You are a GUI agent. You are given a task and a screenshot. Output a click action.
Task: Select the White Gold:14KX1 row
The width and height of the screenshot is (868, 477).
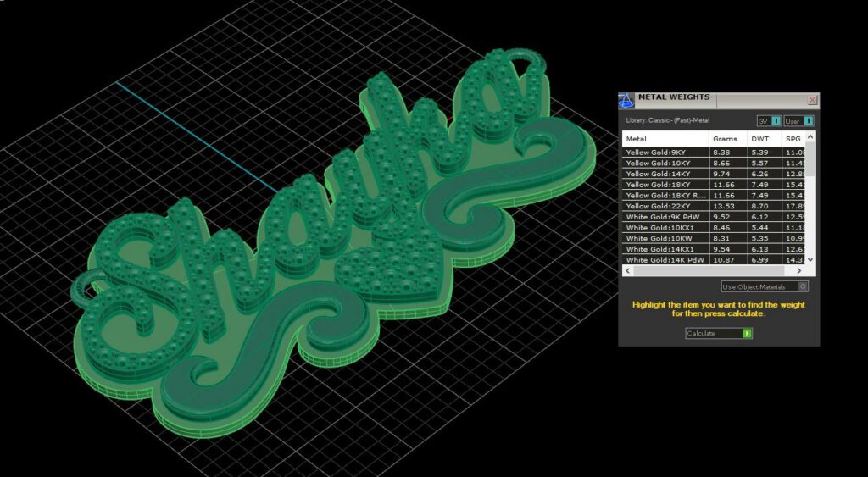tap(714, 249)
